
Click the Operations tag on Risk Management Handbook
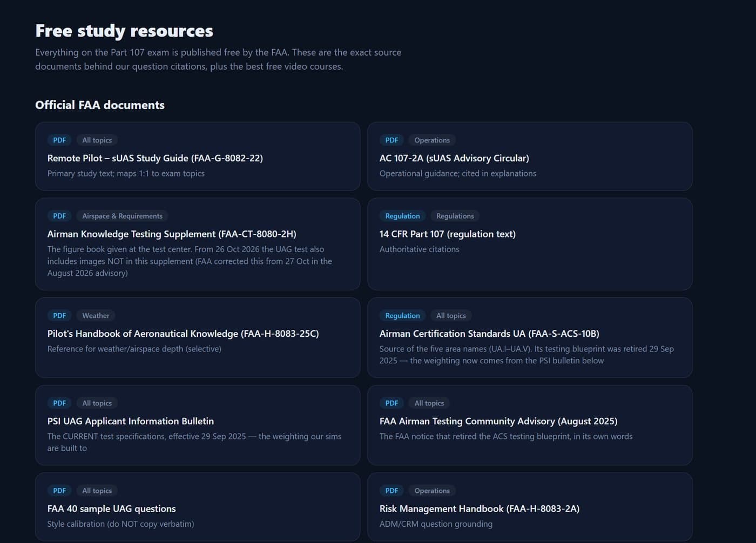[432, 491]
